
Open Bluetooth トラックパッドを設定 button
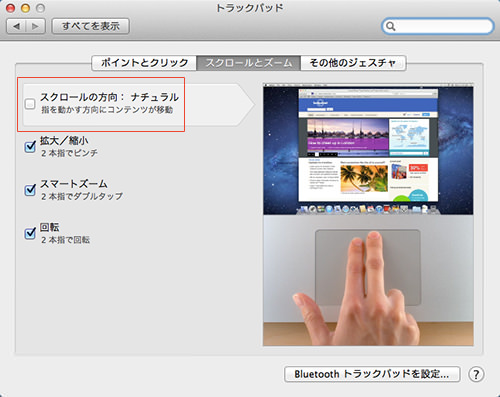click(372, 374)
